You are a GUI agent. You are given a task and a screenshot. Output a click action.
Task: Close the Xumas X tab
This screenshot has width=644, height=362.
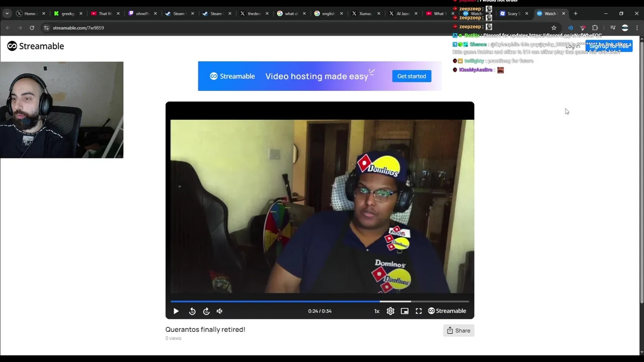click(x=379, y=14)
